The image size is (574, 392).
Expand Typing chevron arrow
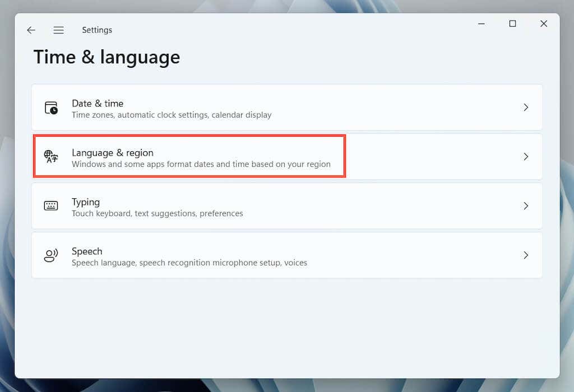coord(526,206)
